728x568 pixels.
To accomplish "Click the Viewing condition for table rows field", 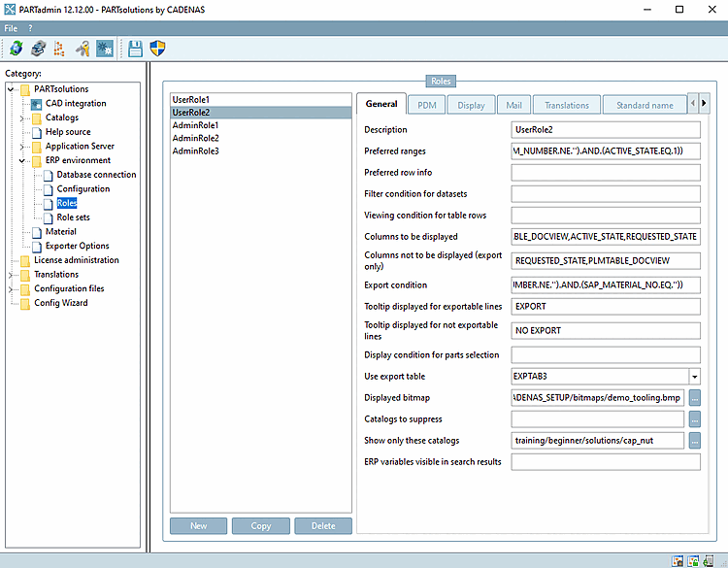I will coord(606,215).
